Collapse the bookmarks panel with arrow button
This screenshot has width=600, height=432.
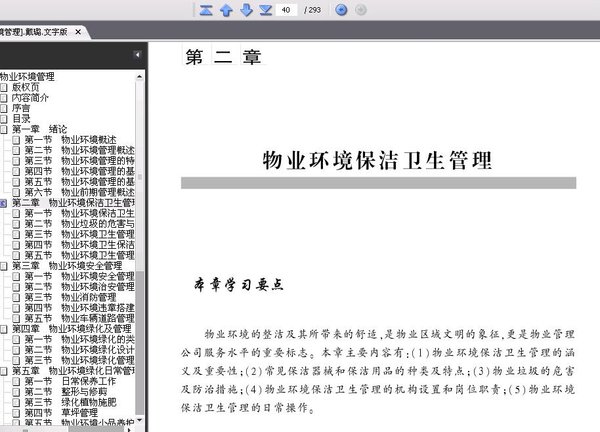(137, 55)
